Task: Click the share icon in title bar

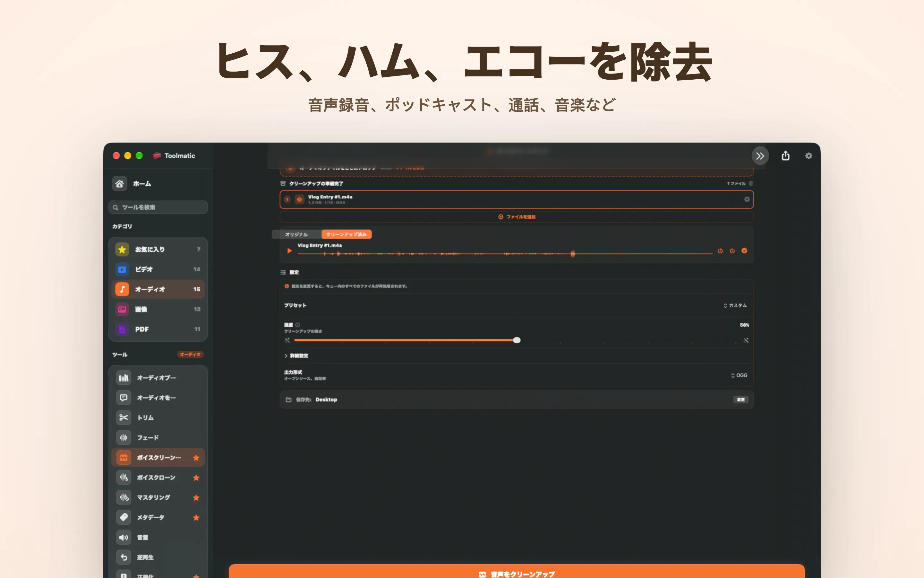Action: [x=785, y=156]
